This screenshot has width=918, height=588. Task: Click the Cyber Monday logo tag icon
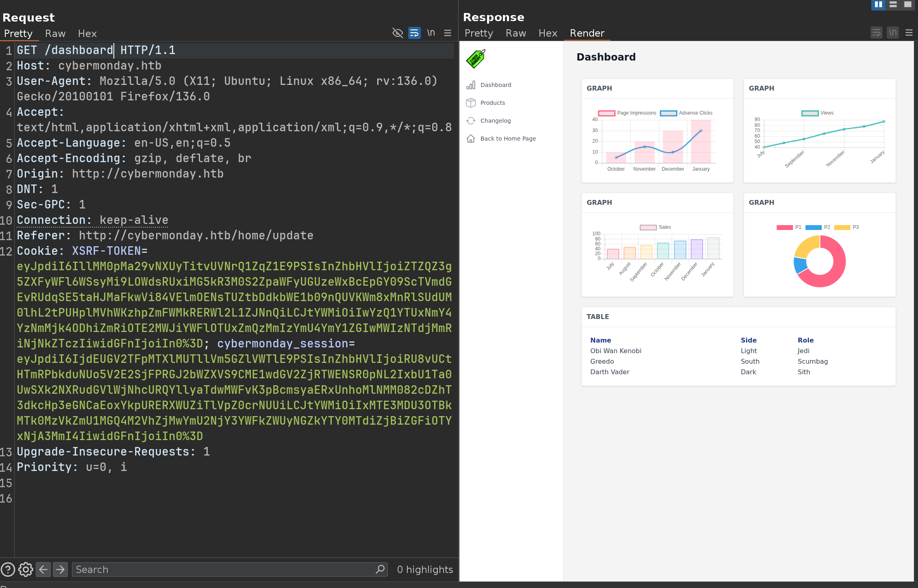[x=476, y=59]
